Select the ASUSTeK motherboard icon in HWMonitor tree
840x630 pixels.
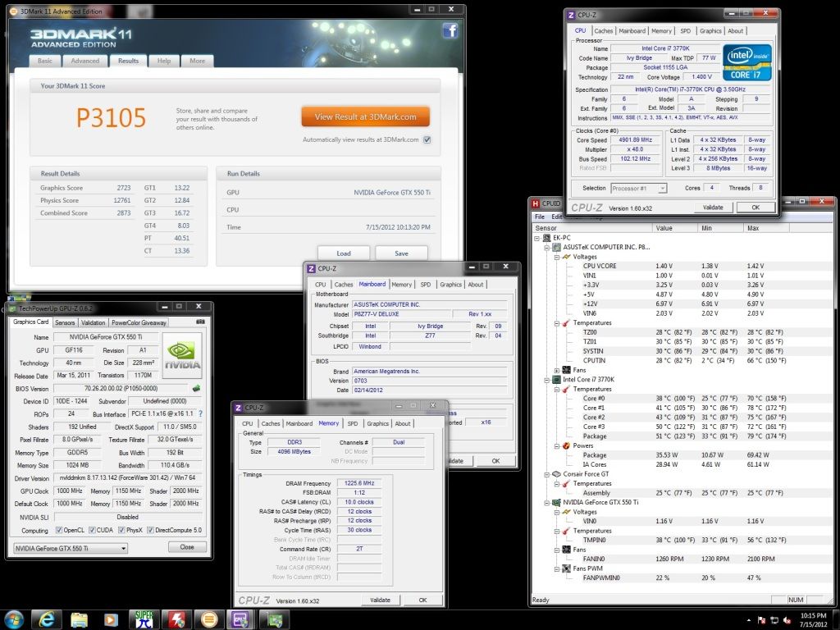556,247
